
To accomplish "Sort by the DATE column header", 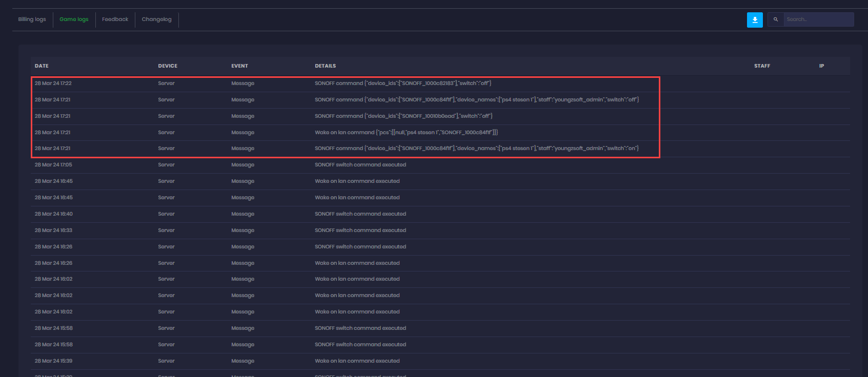I will point(42,66).
